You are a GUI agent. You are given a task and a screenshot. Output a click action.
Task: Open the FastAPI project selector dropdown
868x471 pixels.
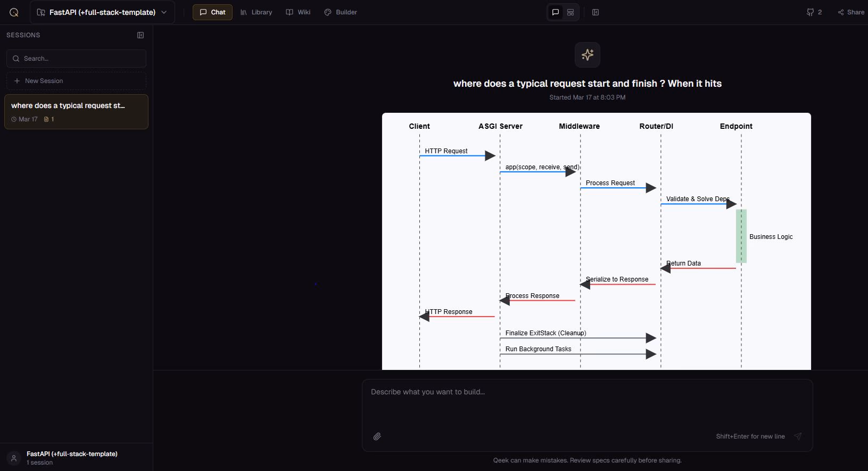pos(102,12)
